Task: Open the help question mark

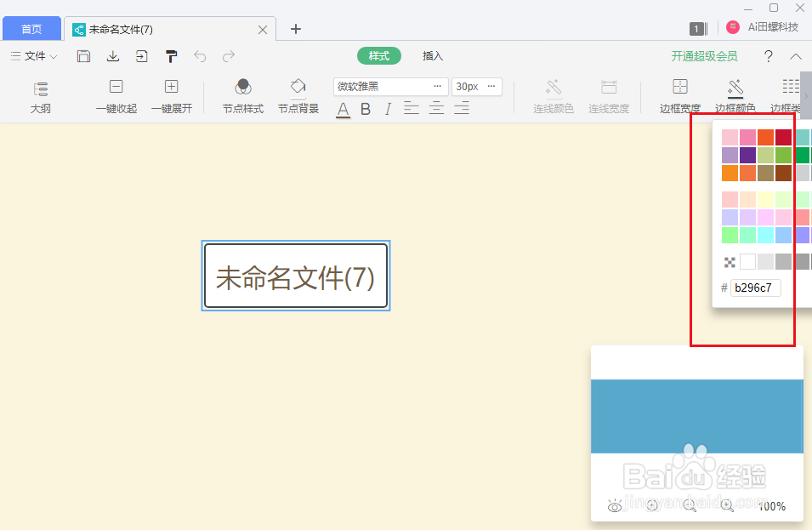Action: [x=769, y=56]
